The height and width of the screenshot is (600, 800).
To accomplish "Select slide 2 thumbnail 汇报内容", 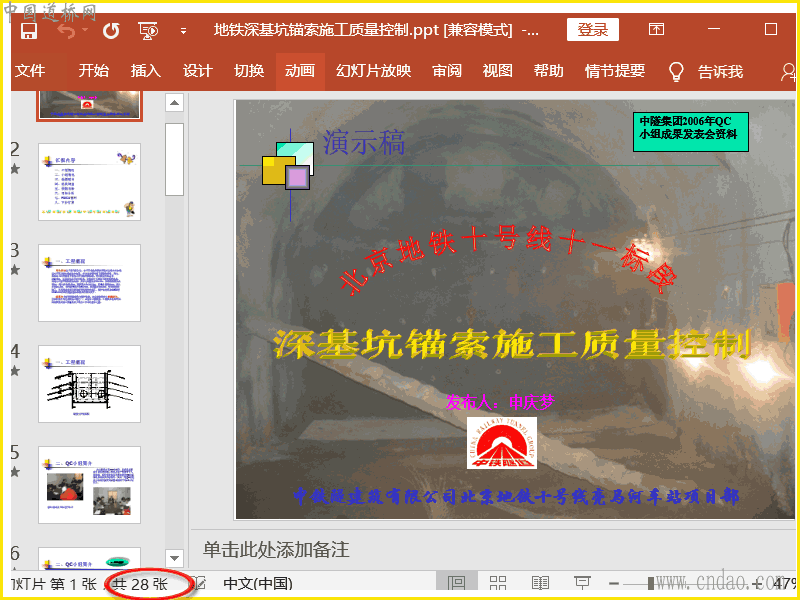I will point(89,182).
